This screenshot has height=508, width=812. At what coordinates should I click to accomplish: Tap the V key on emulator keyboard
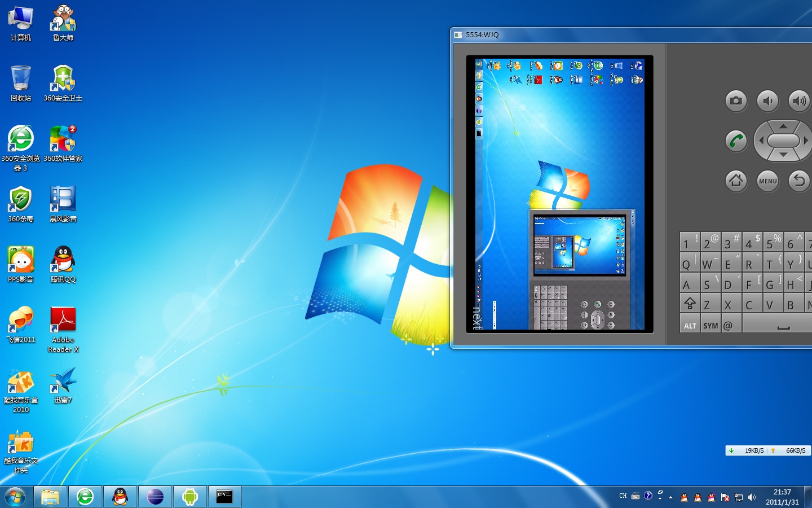pos(774,303)
